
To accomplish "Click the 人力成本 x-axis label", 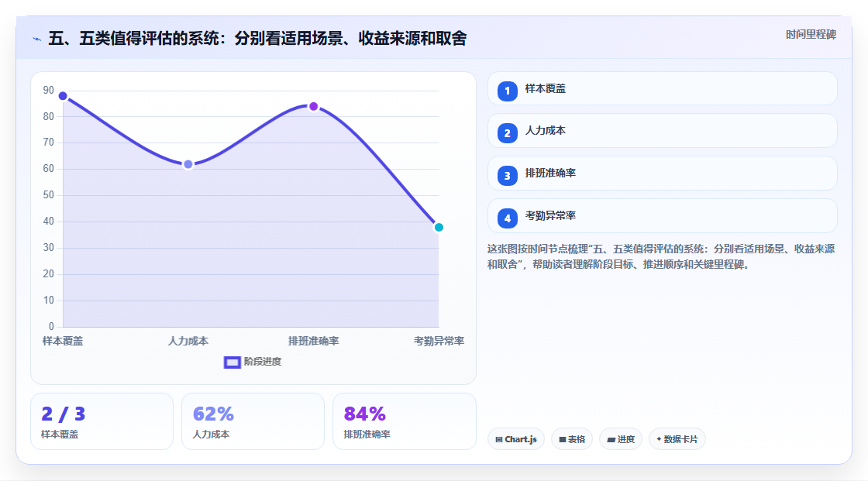I will [188, 341].
